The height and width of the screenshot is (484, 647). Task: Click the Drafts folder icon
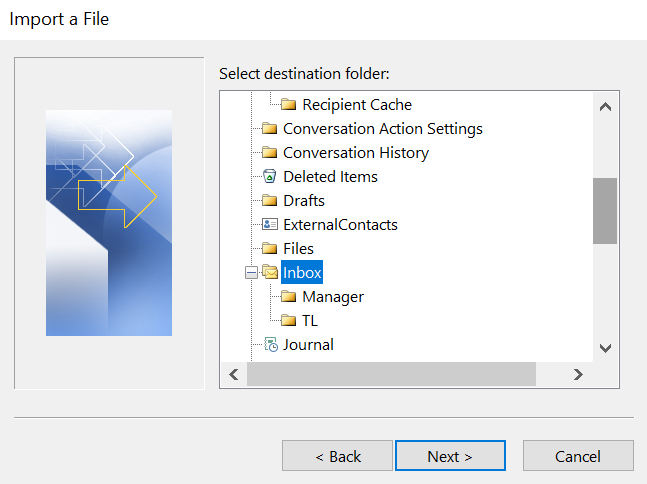tap(269, 201)
